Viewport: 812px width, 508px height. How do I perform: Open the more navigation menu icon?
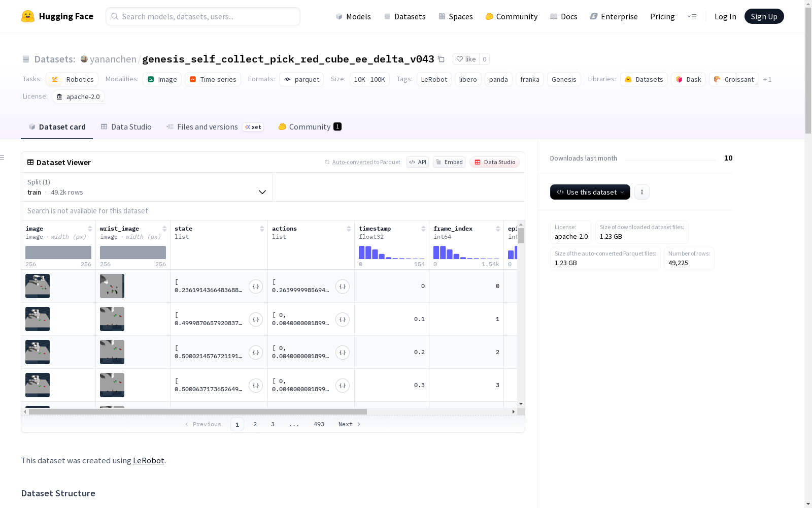[692, 16]
